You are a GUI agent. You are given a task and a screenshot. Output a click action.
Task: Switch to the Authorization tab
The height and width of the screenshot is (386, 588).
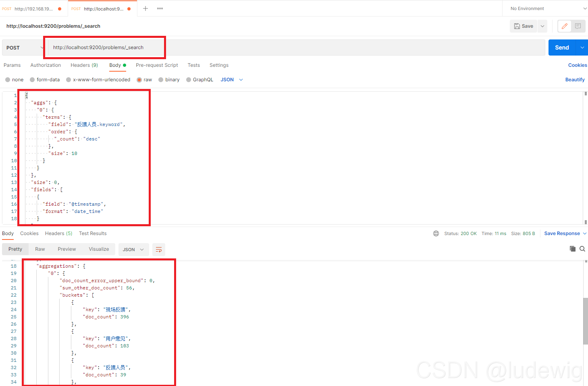pyautogui.click(x=46, y=65)
